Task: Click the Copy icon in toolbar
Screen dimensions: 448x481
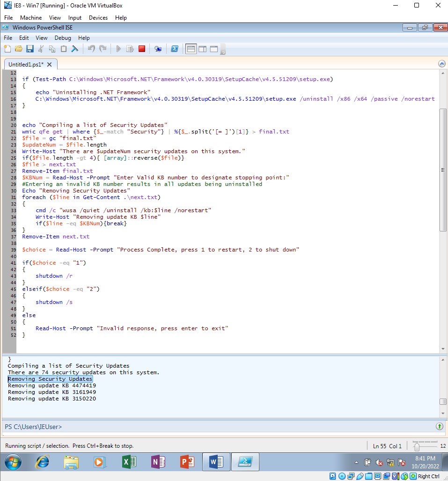Action: [52, 49]
